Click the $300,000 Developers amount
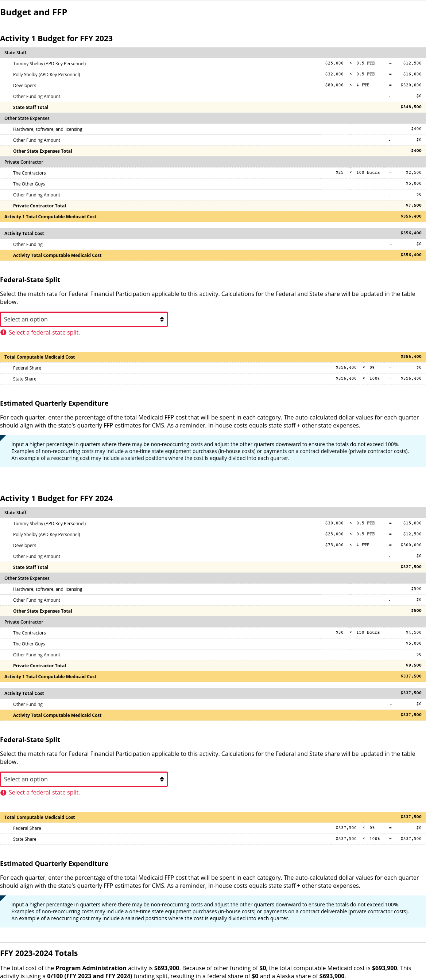 (411, 545)
